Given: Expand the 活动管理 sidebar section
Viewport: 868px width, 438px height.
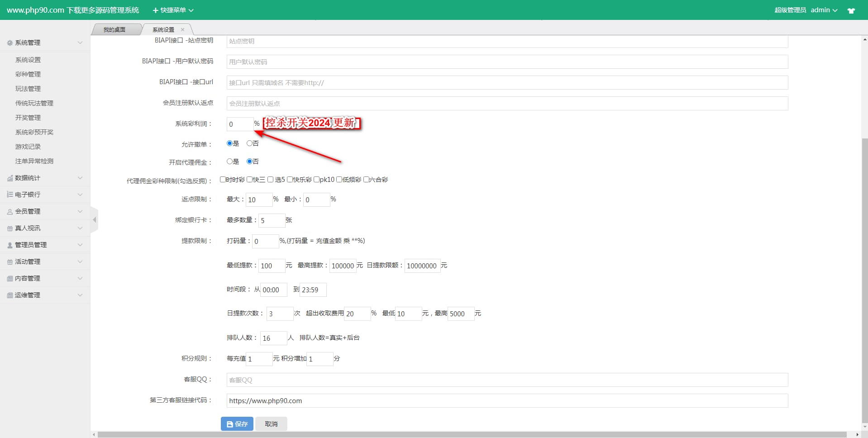Looking at the screenshot, I should tap(44, 262).
